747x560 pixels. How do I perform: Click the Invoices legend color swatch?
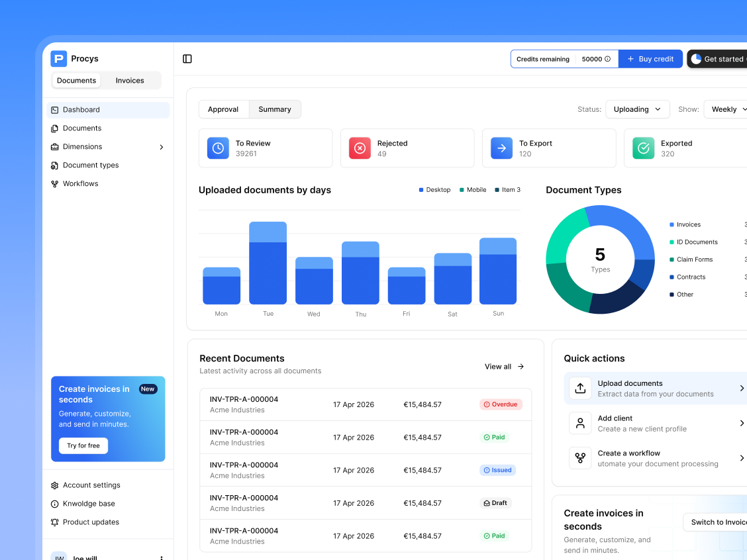click(672, 225)
